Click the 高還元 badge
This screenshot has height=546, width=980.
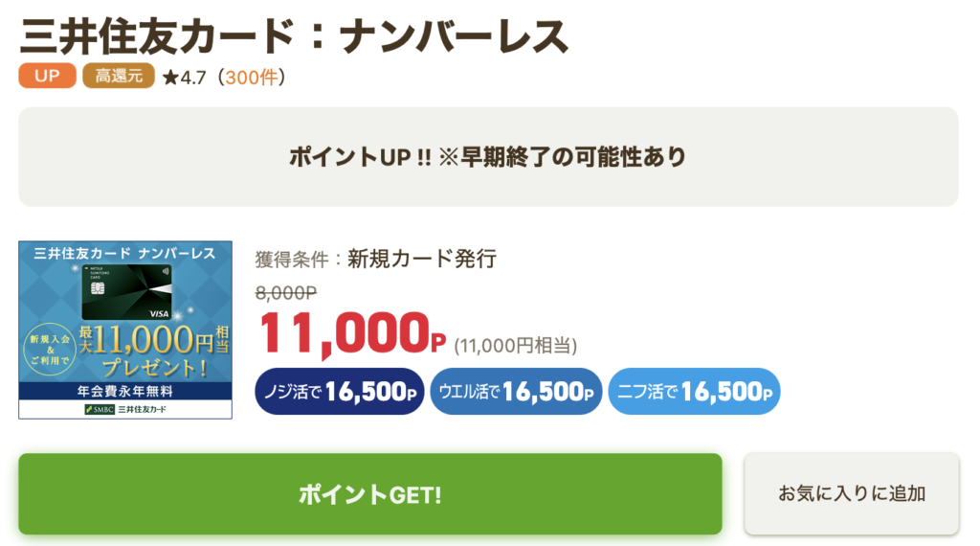coord(119,76)
